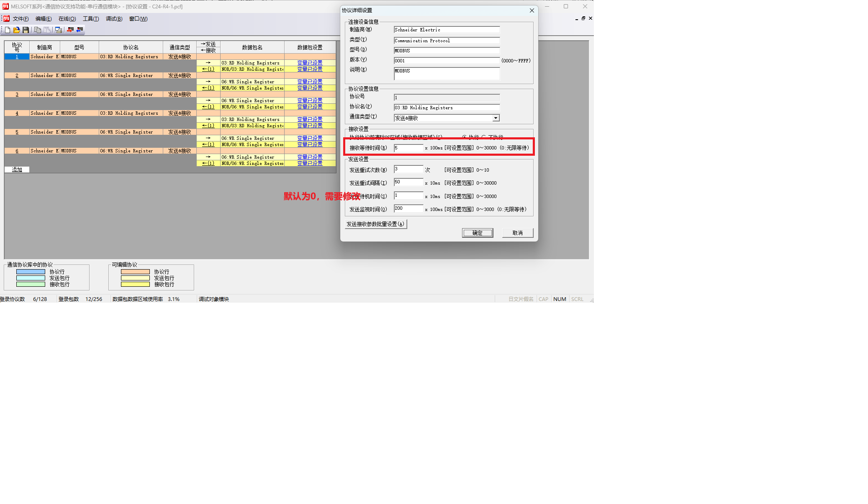
Task: Click the 添加 link under the protocol list
Action: coord(17,170)
